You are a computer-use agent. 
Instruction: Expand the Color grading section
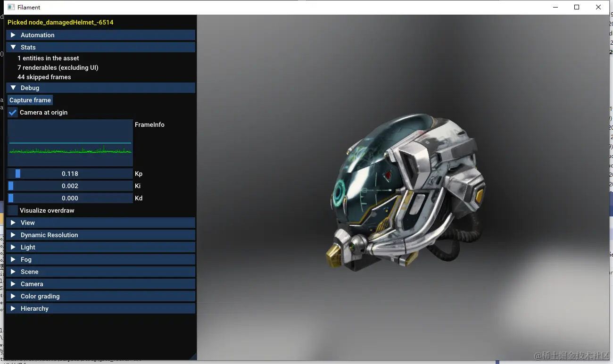[100, 296]
